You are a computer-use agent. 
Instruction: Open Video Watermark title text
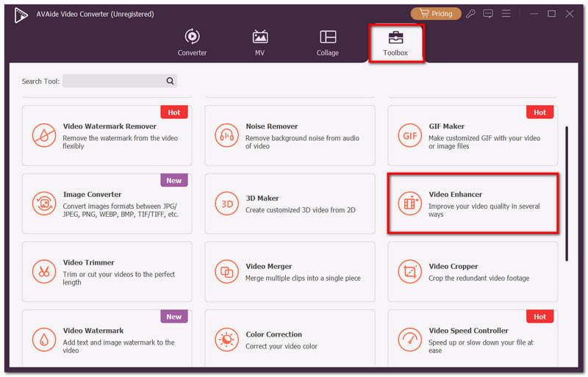point(93,331)
